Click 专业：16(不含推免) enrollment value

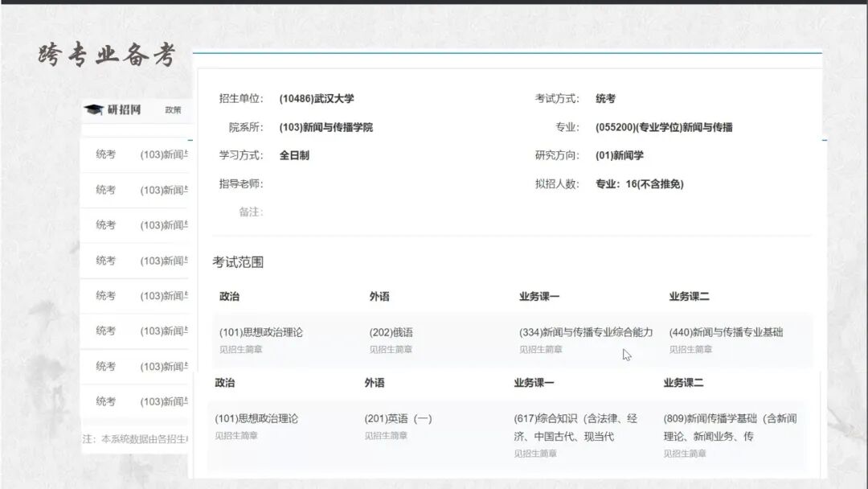point(640,184)
